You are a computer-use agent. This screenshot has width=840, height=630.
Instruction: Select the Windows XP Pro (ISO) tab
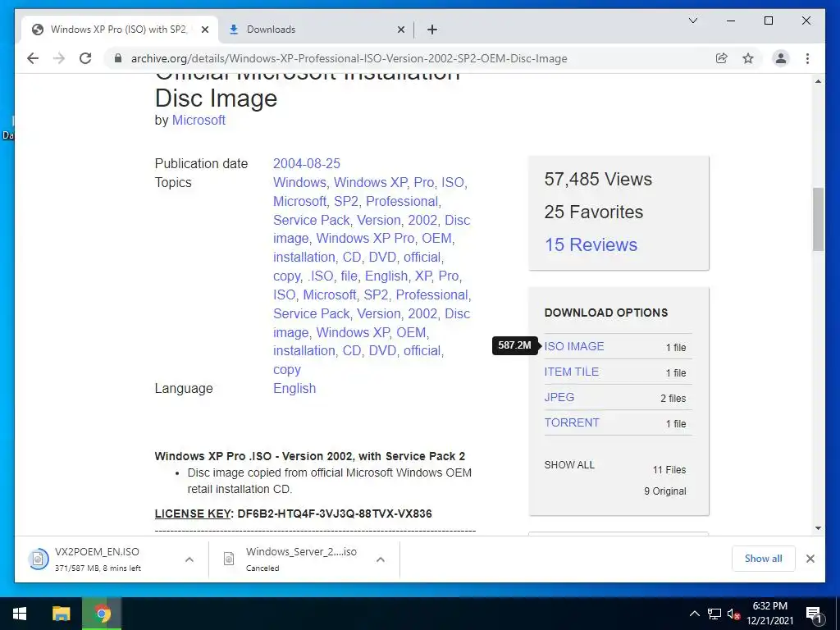point(119,30)
